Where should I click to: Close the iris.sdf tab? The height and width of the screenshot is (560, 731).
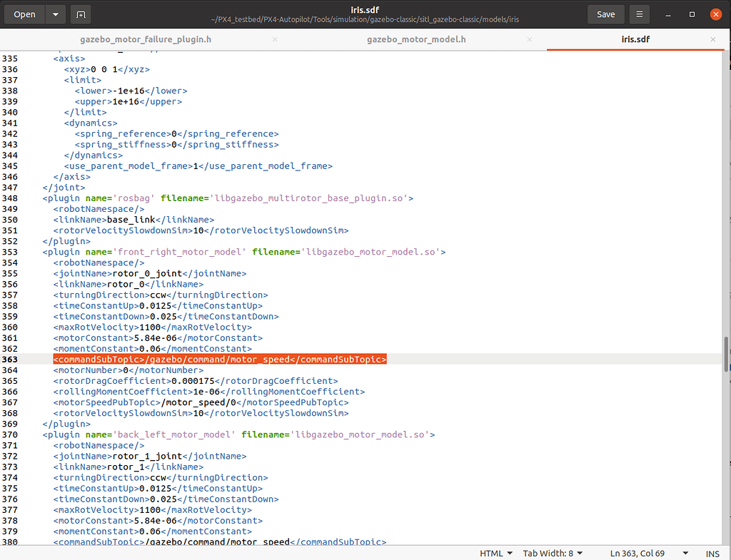(712, 39)
